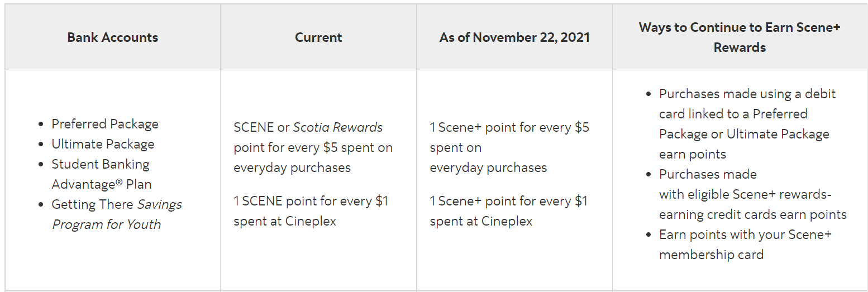
Task: Click "spent at Cineplex" in the Current column
Action: [x=285, y=221]
